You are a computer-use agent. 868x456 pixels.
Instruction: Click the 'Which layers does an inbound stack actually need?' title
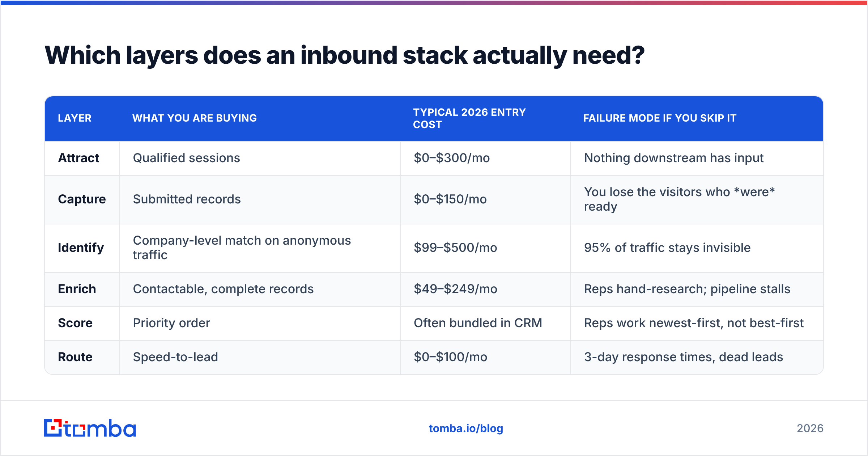[345, 55]
